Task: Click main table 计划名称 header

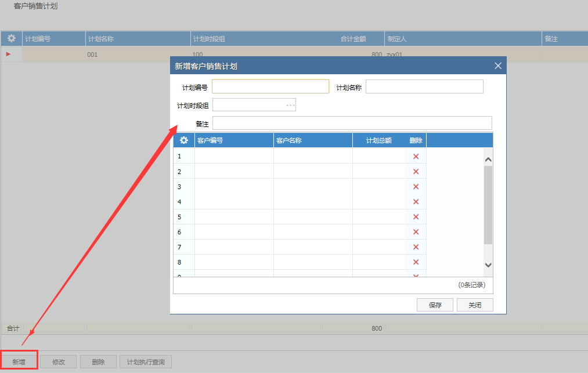Action: (138, 39)
